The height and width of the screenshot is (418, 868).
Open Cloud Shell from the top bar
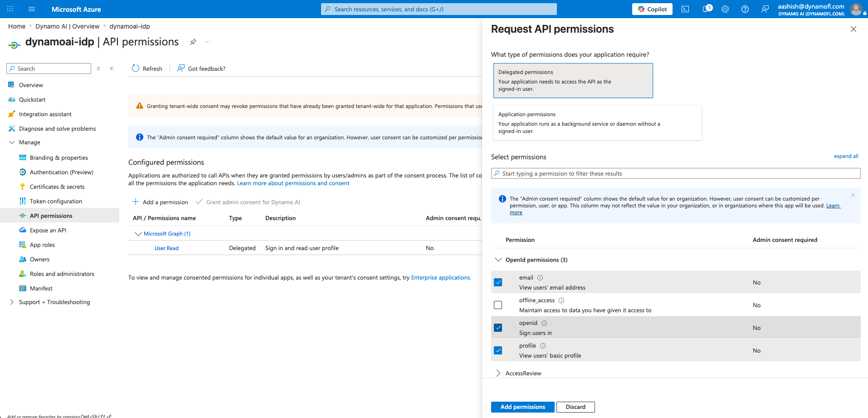pyautogui.click(x=685, y=9)
